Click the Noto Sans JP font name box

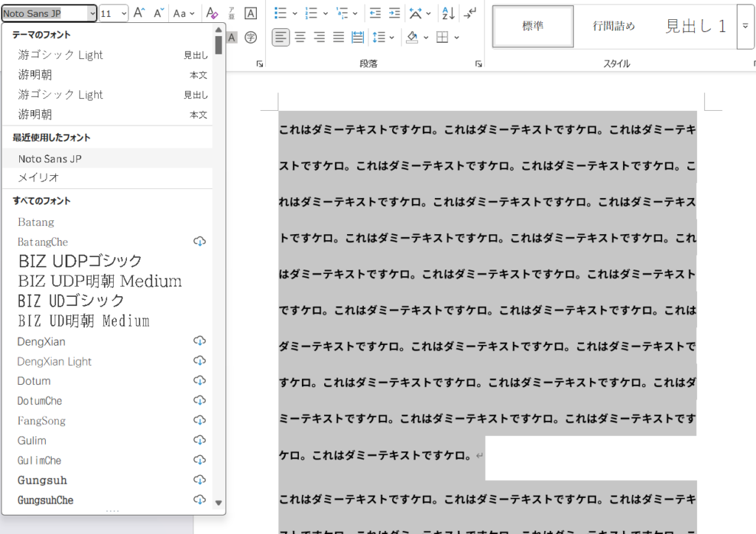point(44,13)
